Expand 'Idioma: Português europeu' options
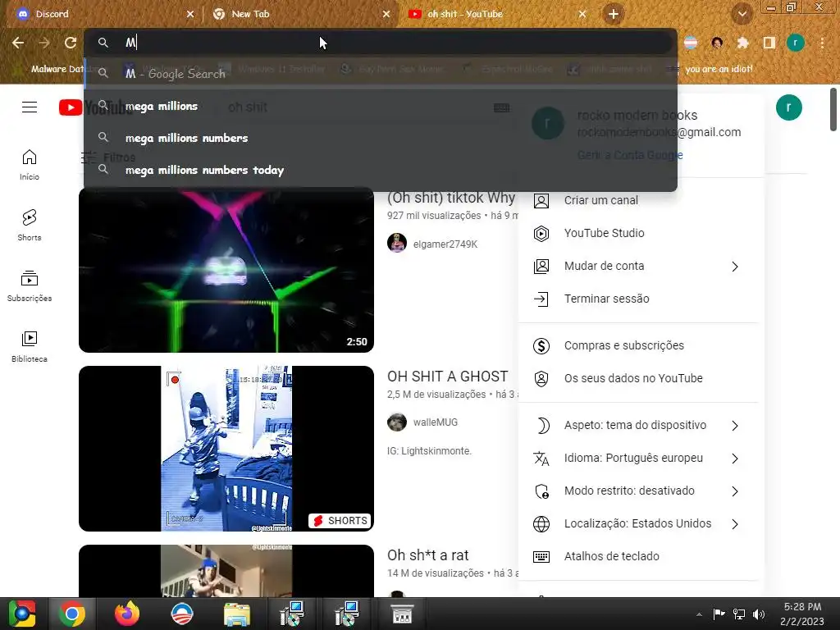 (638, 458)
